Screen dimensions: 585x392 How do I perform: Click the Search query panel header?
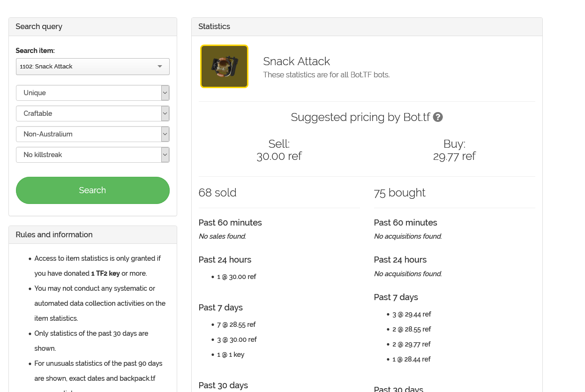(93, 27)
